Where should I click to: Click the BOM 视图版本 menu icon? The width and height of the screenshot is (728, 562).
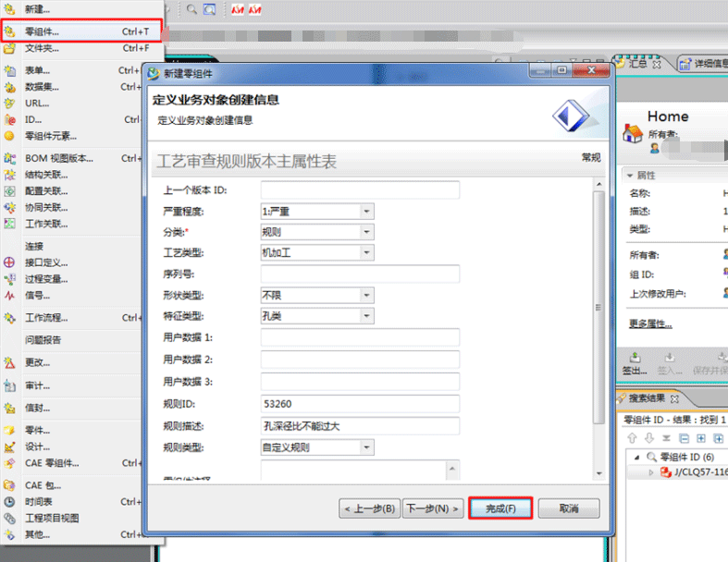[x=9, y=158]
